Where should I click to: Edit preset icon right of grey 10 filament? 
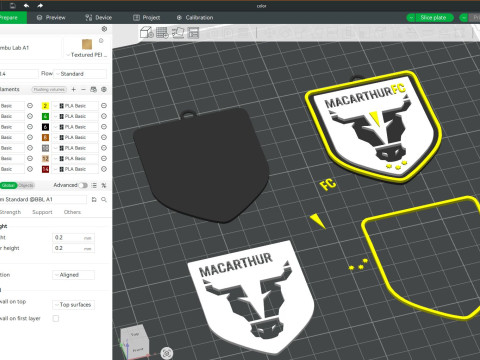pyautogui.click(x=104, y=148)
